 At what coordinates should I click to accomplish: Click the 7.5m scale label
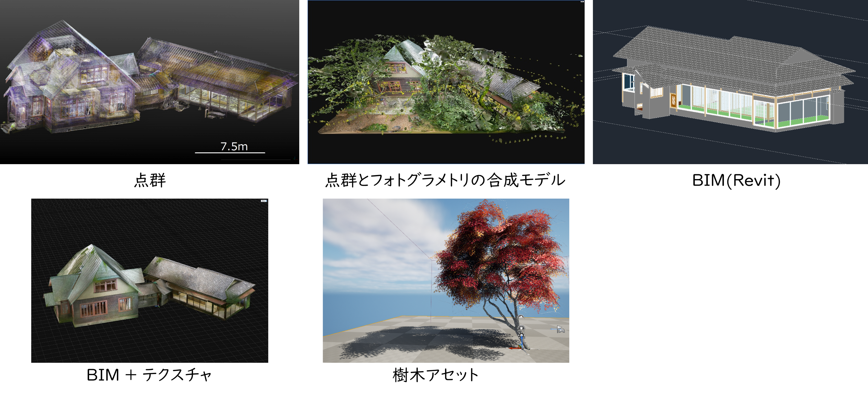click(x=234, y=147)
